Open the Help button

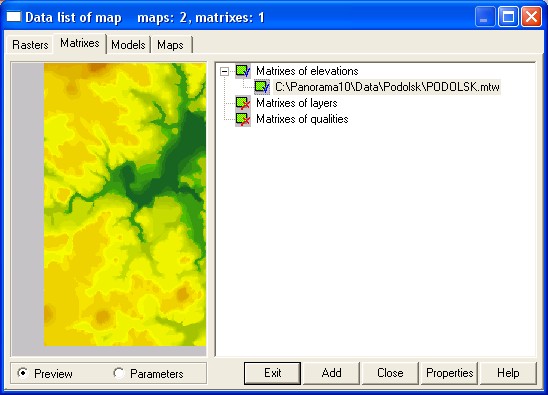click(x=509, y=373)
